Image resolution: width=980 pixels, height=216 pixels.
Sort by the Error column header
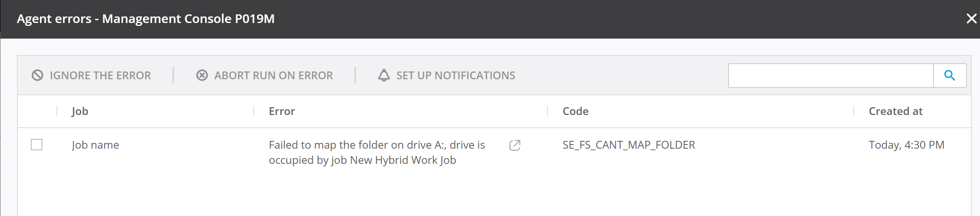pyautogui.click(x=282, y=111)
